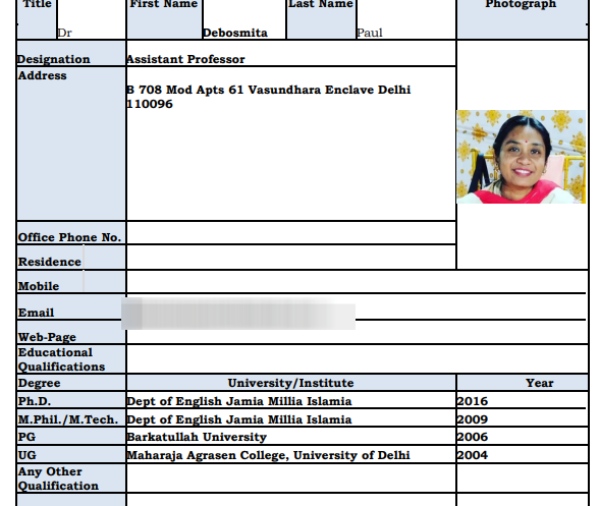Click the 'Ph.D.' degree row label
Image resolution: width=600 pixels, height=506 pixels.
[x=34, y=401]
